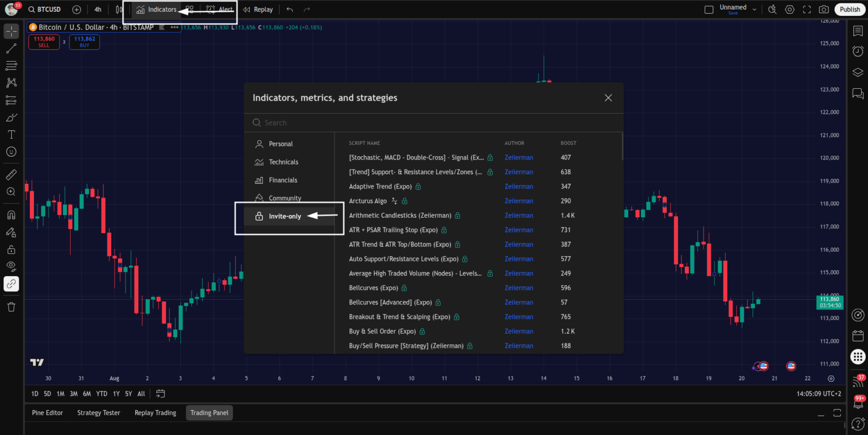Select the trend line drawing tool
Screen dimensions: 868x435
click(11, 49)
